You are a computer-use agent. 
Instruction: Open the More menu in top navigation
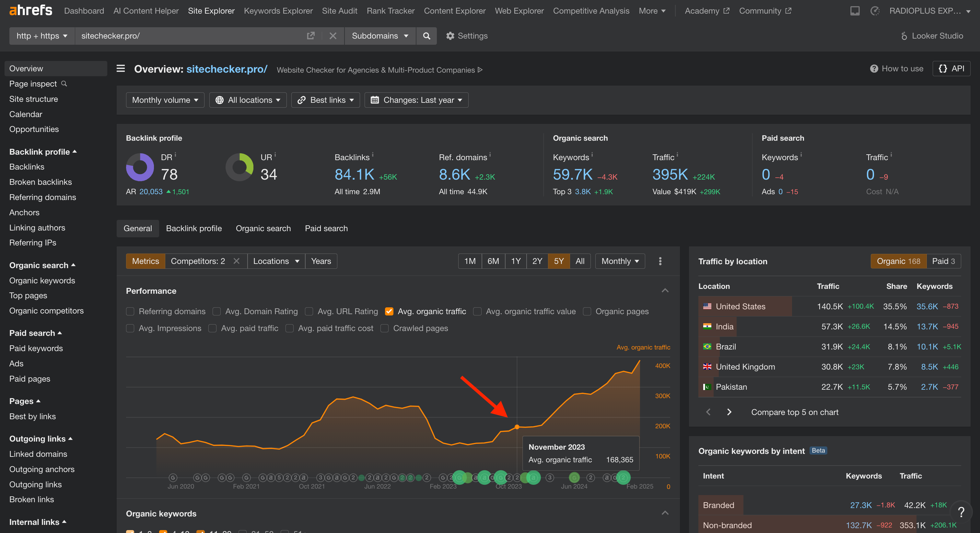tap(652, 11)
